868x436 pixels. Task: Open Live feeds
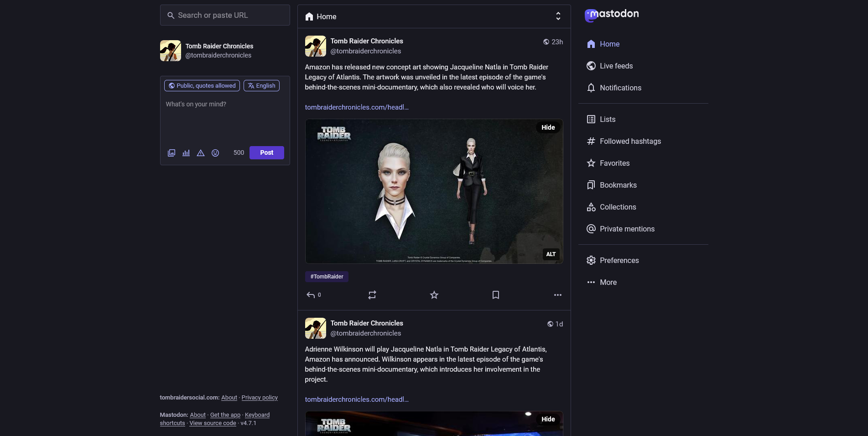(609, 66)
